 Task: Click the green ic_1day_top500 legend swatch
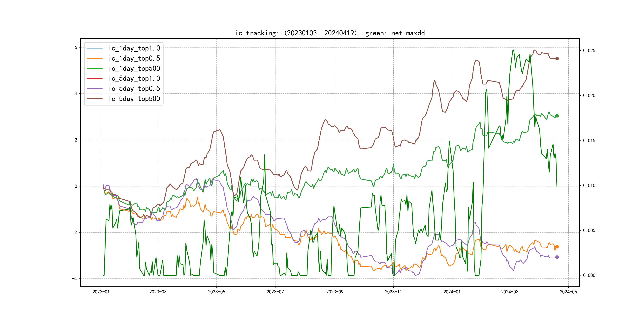[94, 68]
